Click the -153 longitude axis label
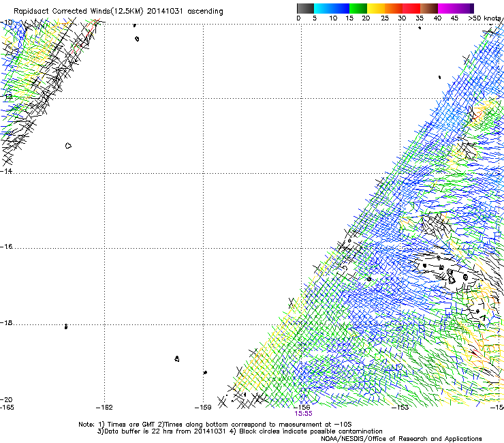The width and height of the screenshot is (504, 443). [x=400, y=408]
